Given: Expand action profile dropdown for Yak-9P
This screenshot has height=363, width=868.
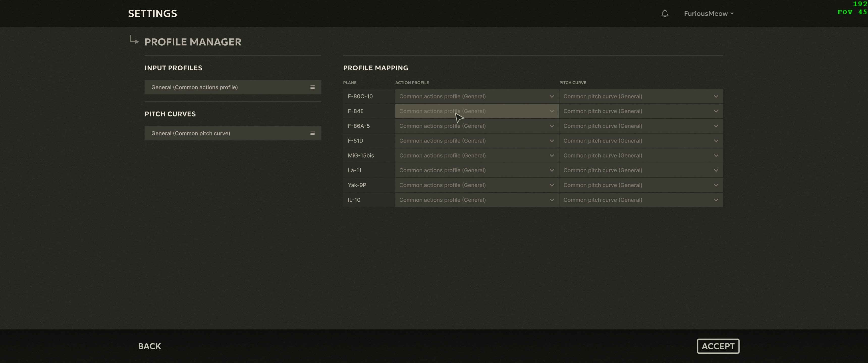Looking at the screenshot, I should (x=477, y=185).
